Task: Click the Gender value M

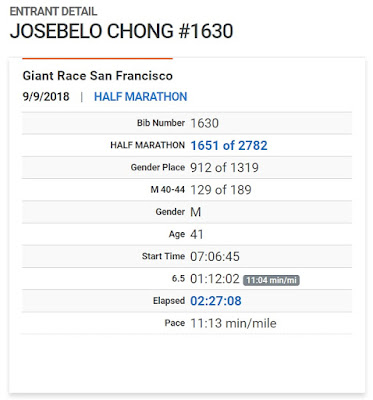Action: [x=196, y=212]
